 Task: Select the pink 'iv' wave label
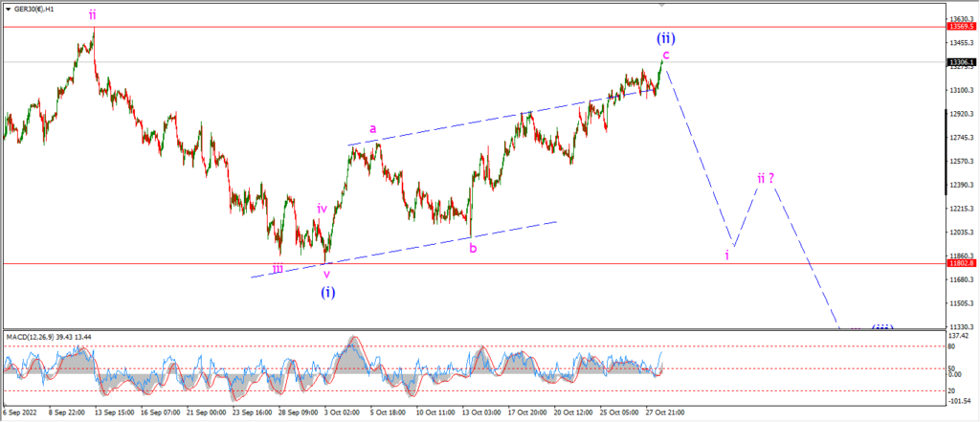click(x=322, y=209)
